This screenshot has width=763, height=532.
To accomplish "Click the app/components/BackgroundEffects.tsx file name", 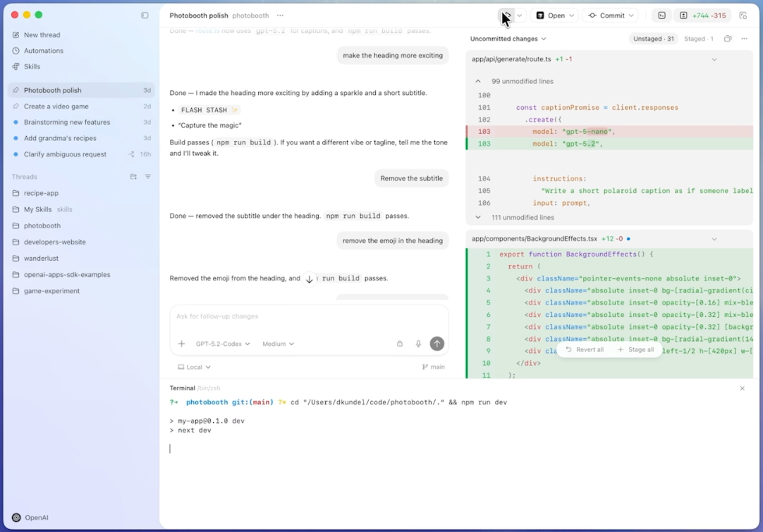I will [x=534, y=239].
